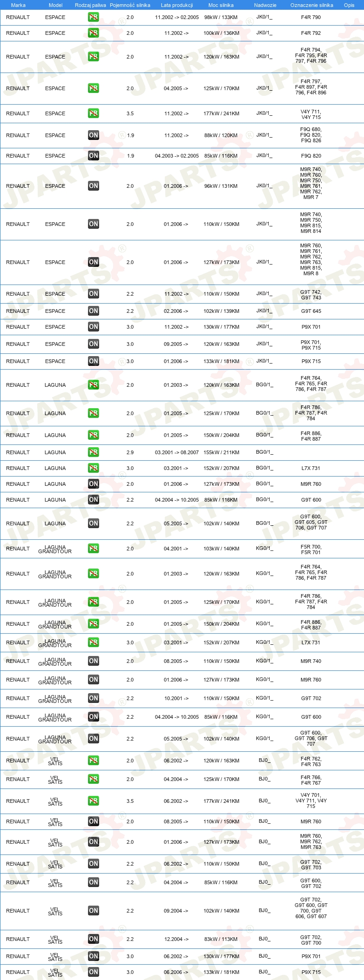364x980 pixels.
Task: Click the Marka column header
Action: pos(18,5)
